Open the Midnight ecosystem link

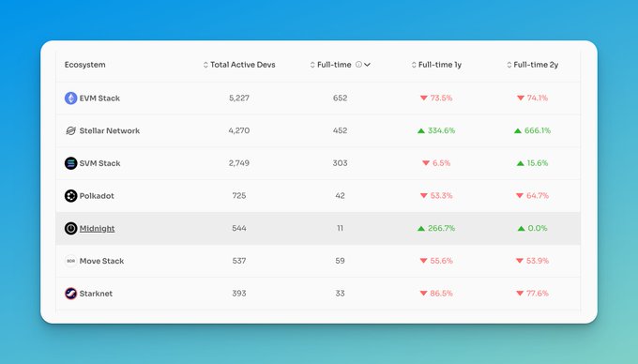(x=97, y=229)
